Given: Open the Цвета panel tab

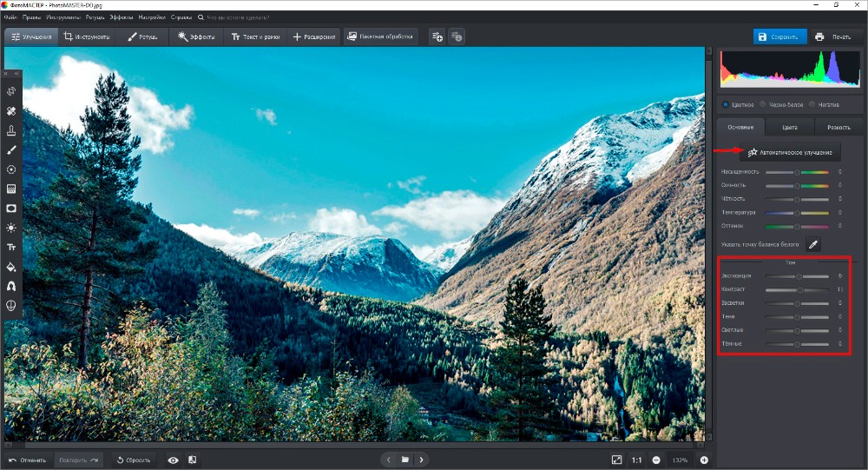Looking at the screenshot, I should (x=790, y=127).
